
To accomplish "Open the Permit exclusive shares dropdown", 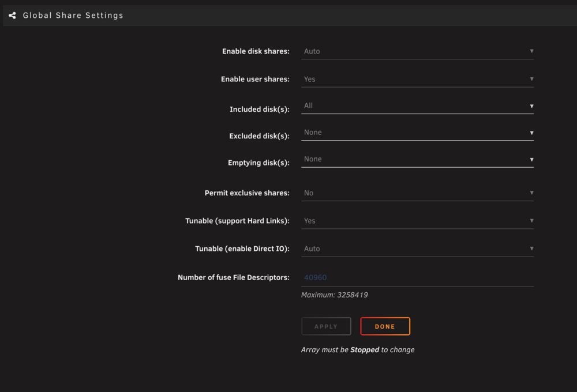I will click(417, 193).
